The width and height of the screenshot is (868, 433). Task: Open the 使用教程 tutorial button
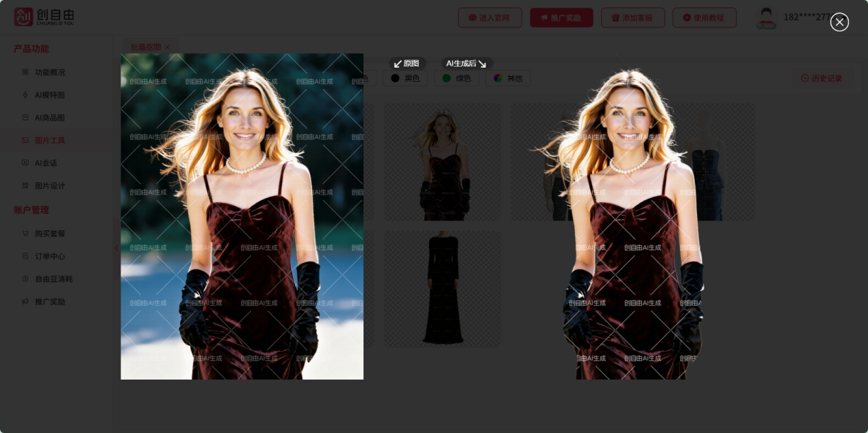704,18
